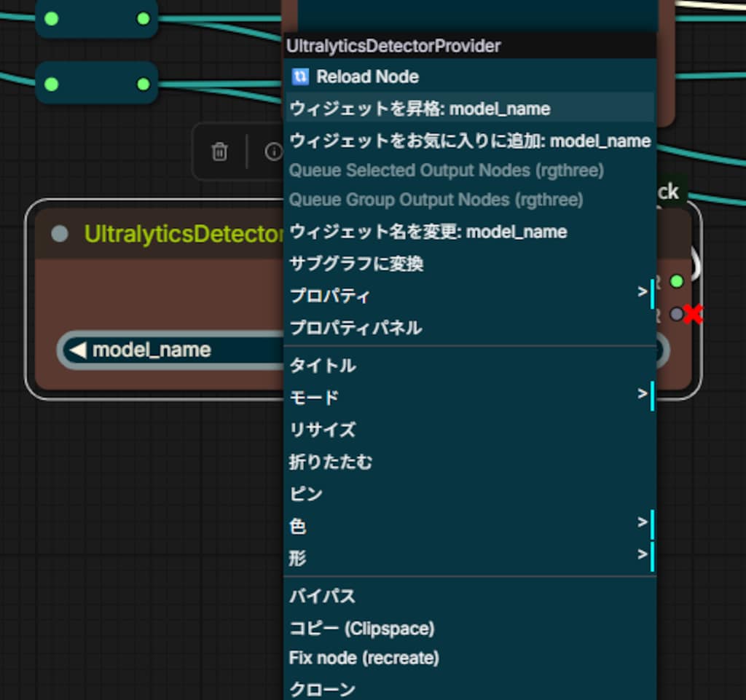This screenshot has width=746, height=700.
Task: Expand the プロパティ submenu
Action: tap(470, 295)
